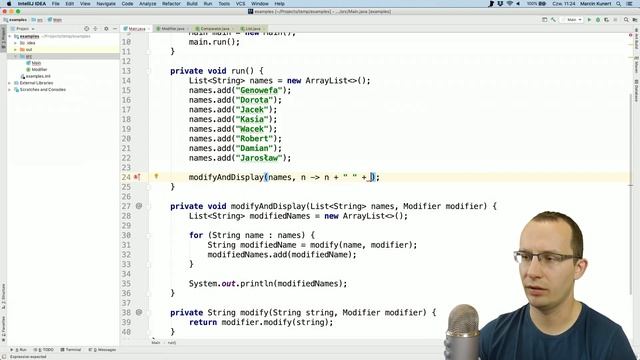640x360 pixels.
Task: Switch to Comparator.java editor tab
Action: (x=215, y=29)
